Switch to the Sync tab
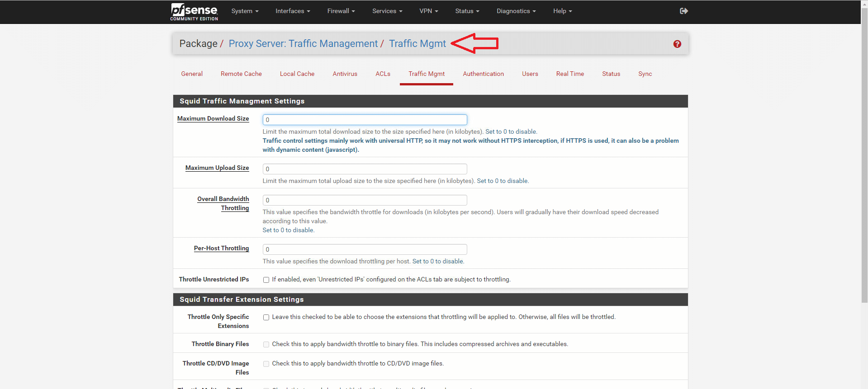Viewport: 868px width, 389px height. click(645, 74)
